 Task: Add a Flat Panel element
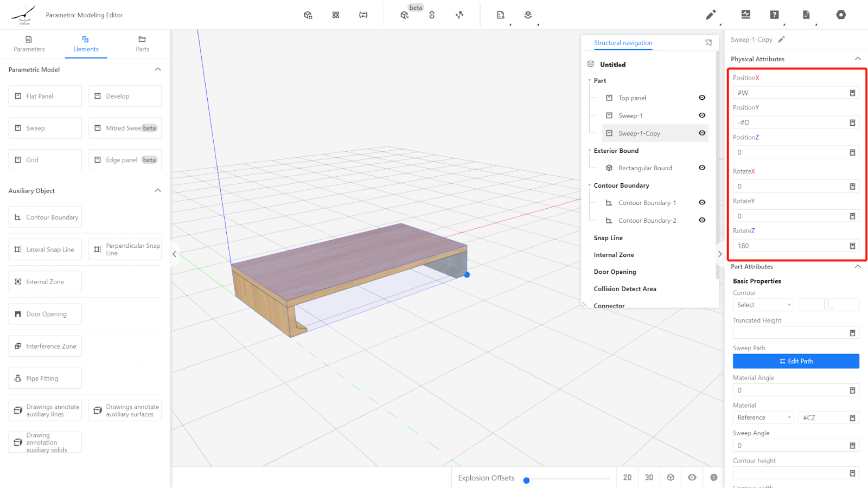point(45,97)
